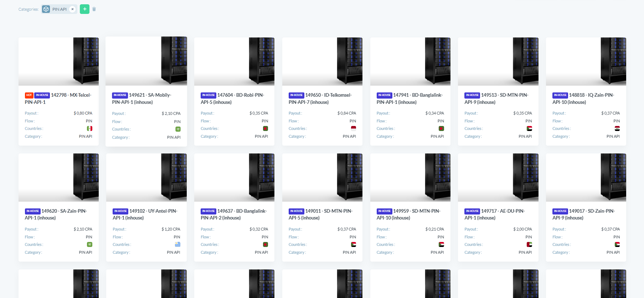Click IN-HOUSE badge on offer 149717
Viewport: 644px width, 298px height.
click(x=472, y=211)
